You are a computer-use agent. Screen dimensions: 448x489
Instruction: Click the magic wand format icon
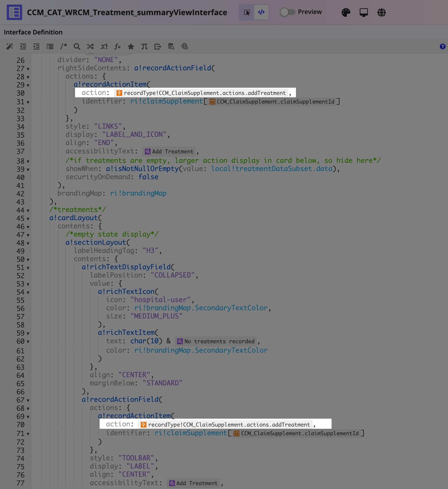[9, 46]
